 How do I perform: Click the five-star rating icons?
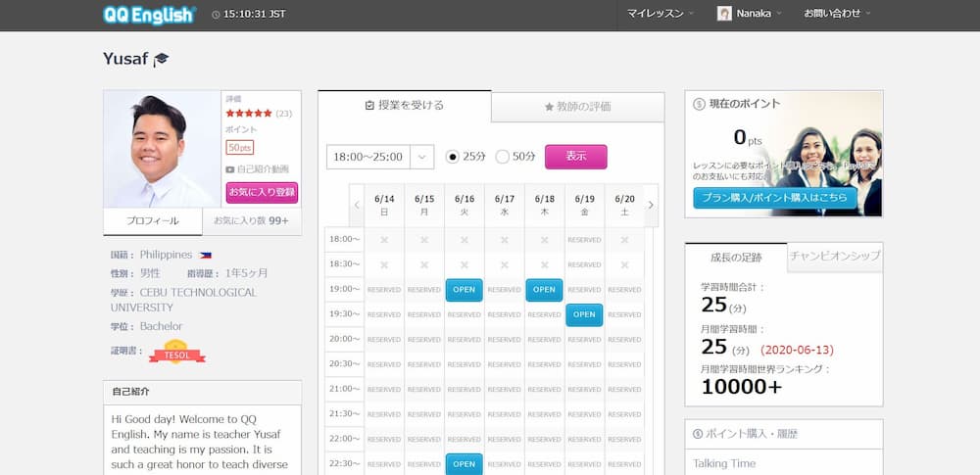click(249, 113)
